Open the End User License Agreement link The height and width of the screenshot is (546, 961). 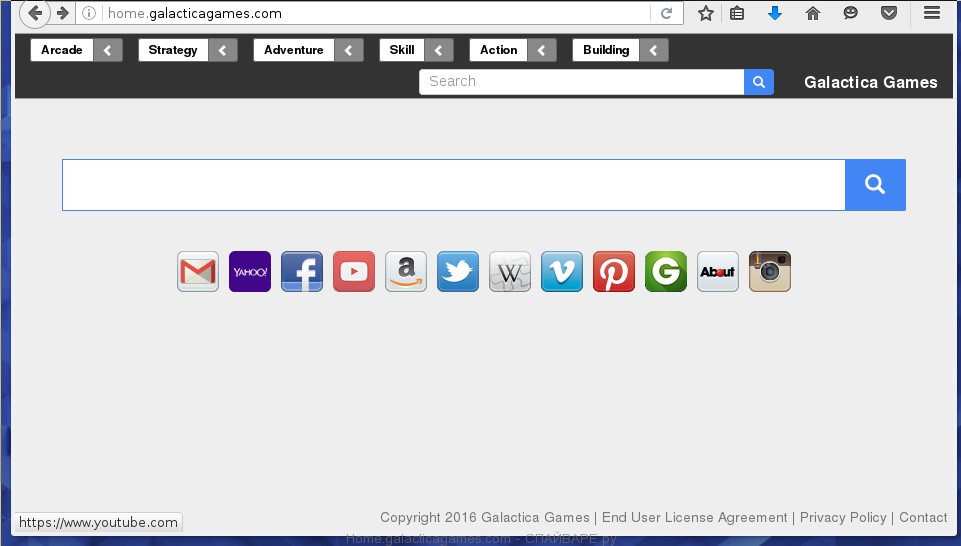694,517
